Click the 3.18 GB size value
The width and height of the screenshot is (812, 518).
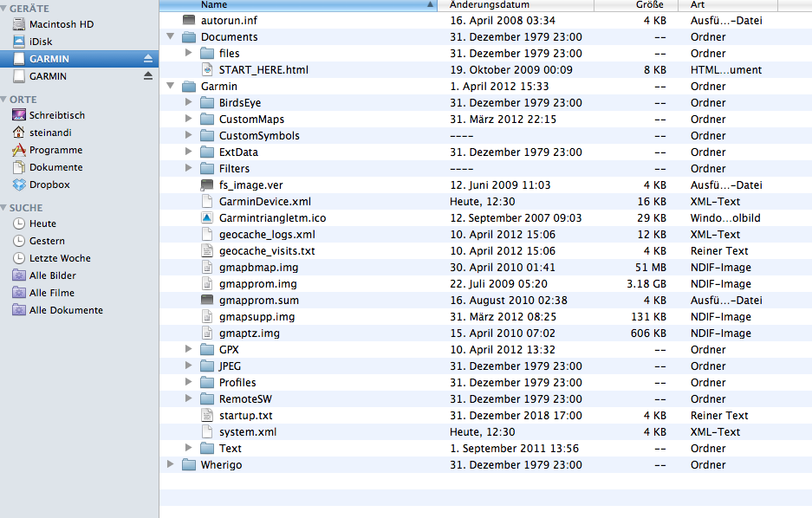coord(646,283)
